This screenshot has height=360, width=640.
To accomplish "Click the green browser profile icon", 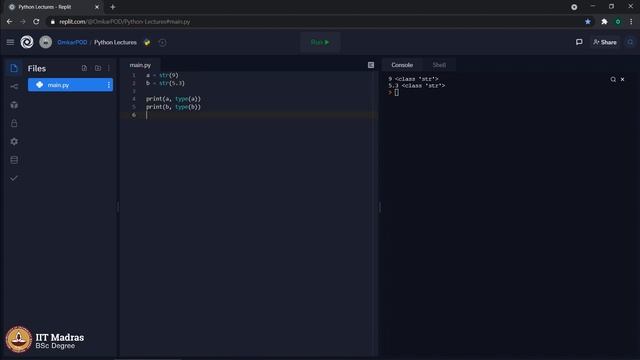I will tap(618, 22).
